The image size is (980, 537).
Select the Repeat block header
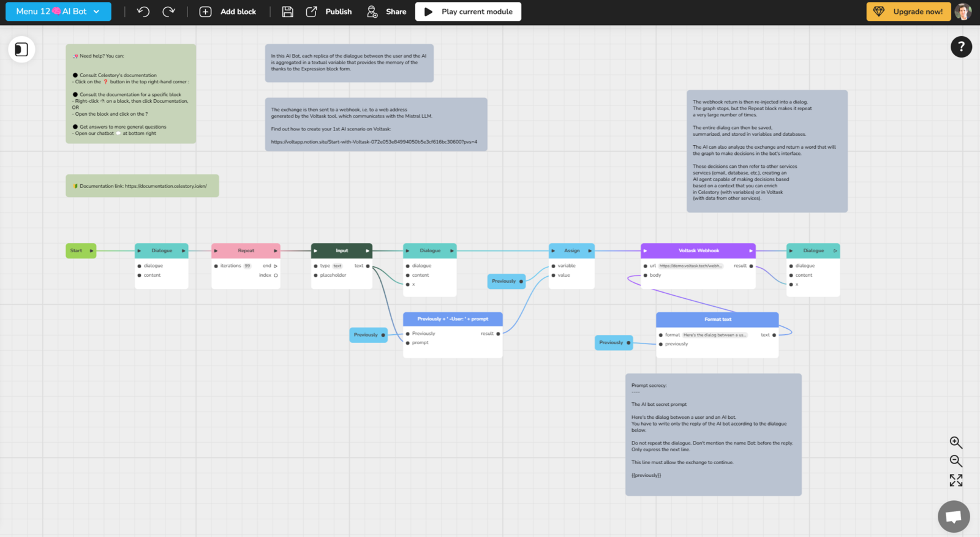pos(246,250)
